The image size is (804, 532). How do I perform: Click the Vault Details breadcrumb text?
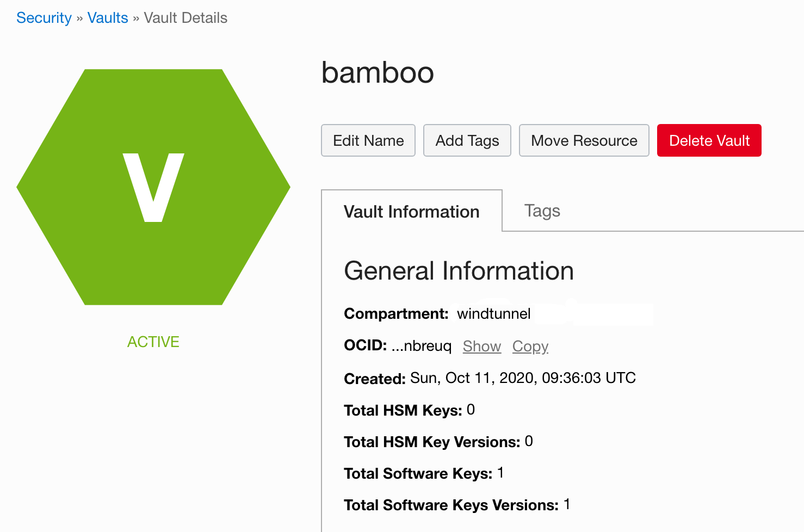click(185, 18)
